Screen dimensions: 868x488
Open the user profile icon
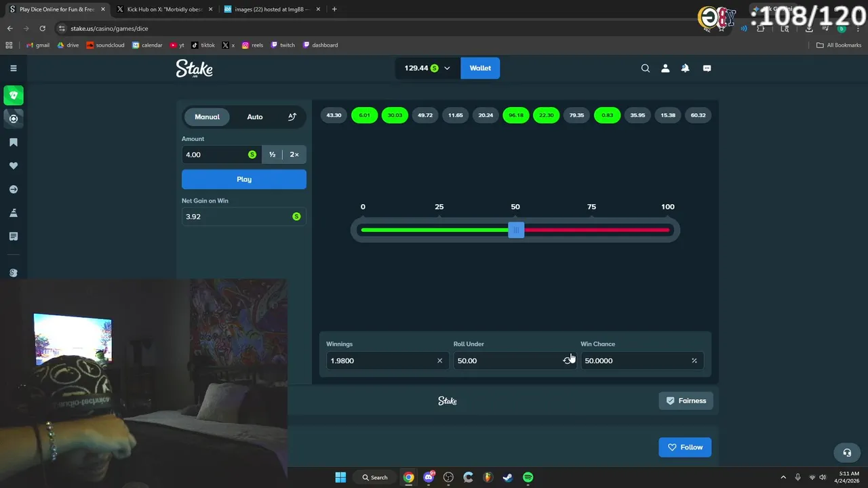(x=665, y=68)
